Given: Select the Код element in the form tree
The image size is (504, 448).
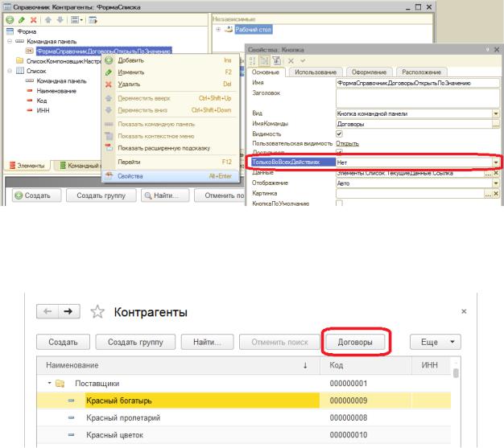Looking at the screenshot, I should (x=42, y=101).
